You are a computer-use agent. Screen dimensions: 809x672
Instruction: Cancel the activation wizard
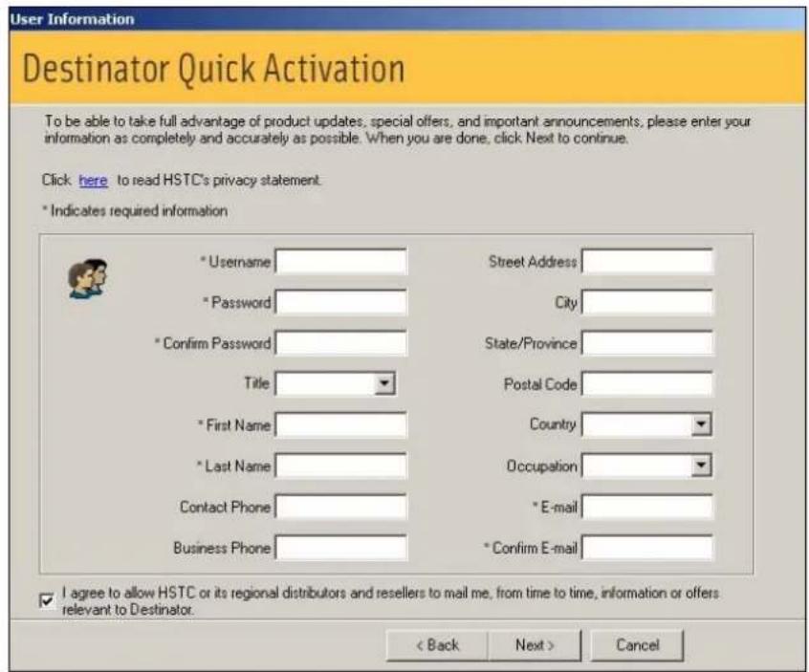(637, 645)
